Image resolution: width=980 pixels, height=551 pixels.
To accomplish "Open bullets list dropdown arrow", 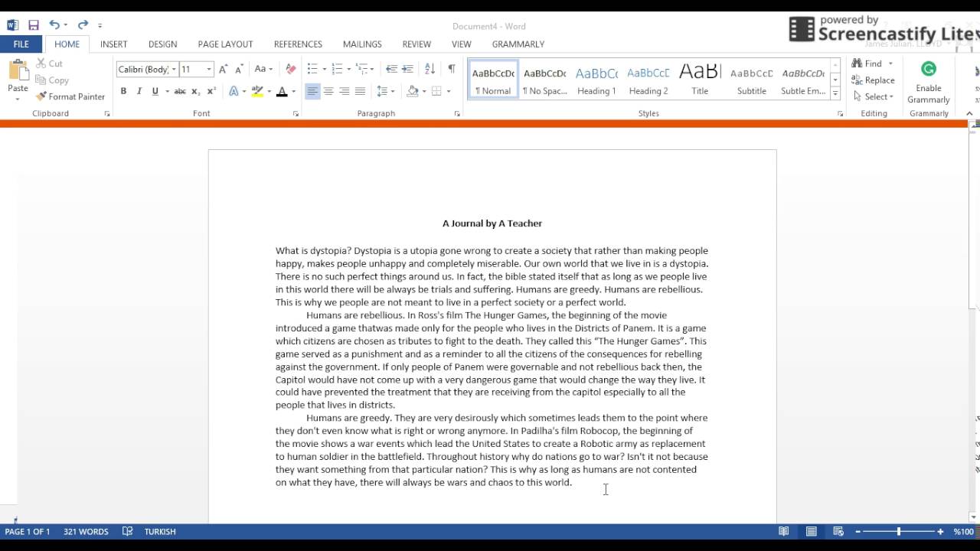I will (324, 69).
